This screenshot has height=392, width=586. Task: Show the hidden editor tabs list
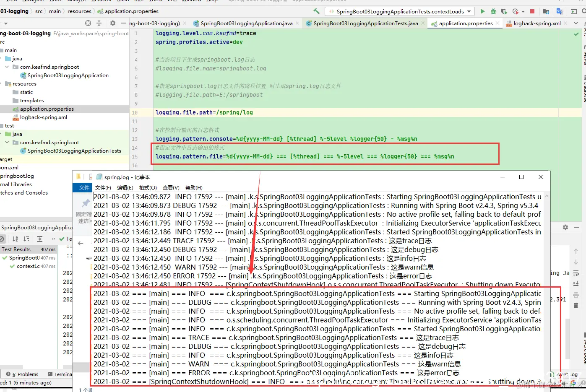(x=576, y=23)
